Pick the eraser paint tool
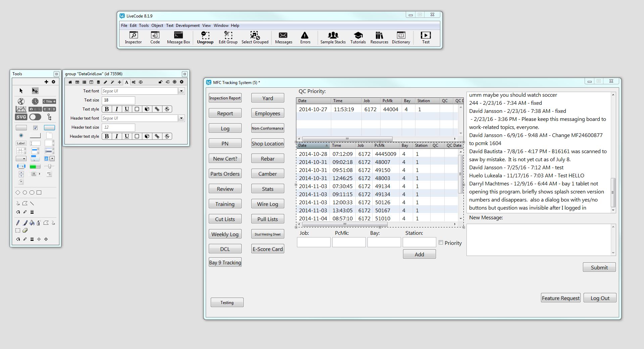644x349 pixels. (25, 230)
